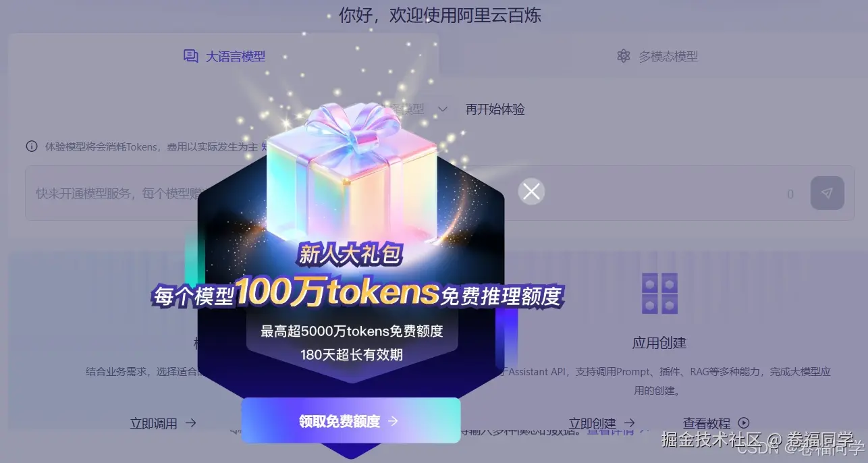The width and height of the screenshot is (868, 463).
Task: Click the play circle icon beside 查看教程
Action: coord(744,423)
